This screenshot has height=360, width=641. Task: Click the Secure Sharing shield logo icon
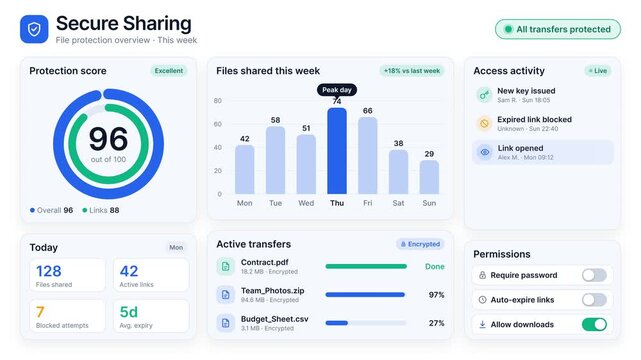[x=34, y=29]
